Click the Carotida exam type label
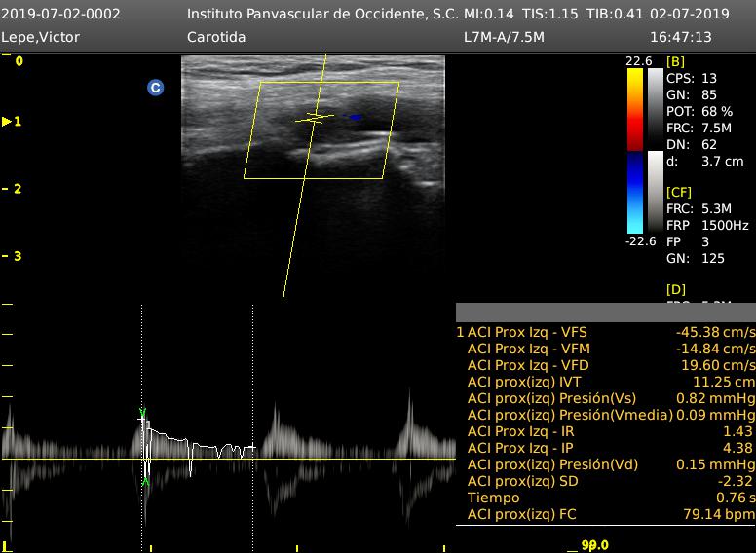This screenshot has height=553, width=756. pos(215,37)
